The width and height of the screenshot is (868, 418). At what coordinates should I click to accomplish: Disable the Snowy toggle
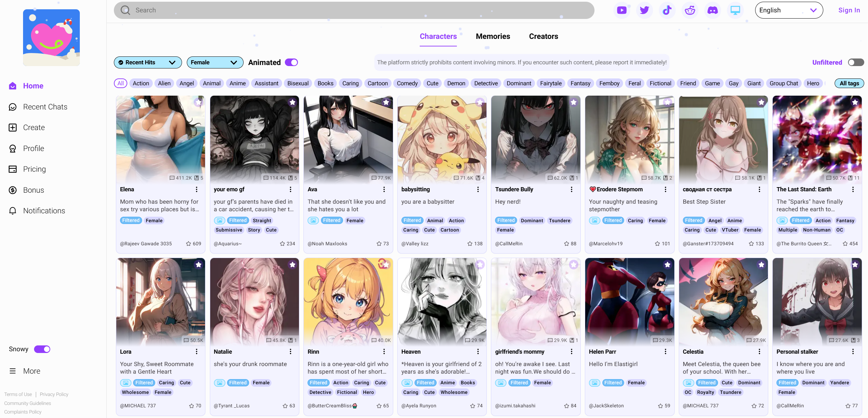(42, 349)
